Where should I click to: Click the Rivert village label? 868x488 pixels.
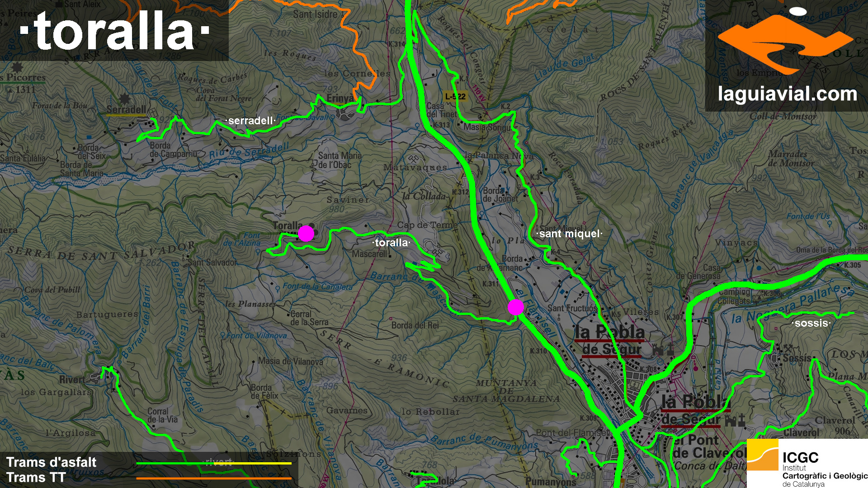pyautogui.click(x=72, y=380)
